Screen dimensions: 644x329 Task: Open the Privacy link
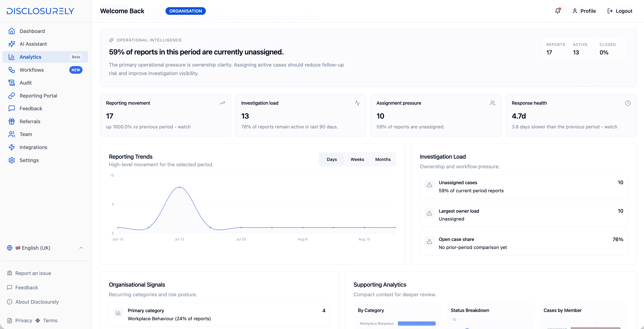click(x=20, y=320)
